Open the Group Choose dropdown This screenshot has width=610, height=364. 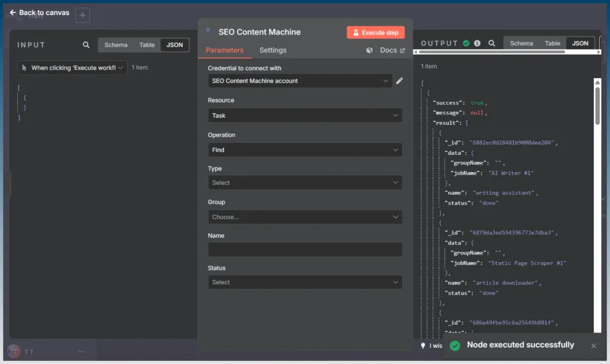pyautogui.click(x=305, y=217)
